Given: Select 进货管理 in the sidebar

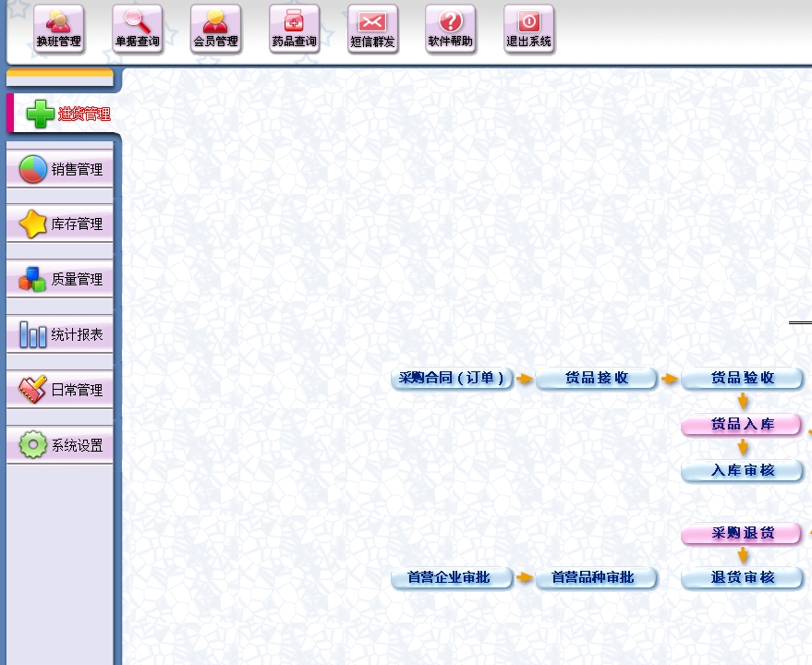Looking at the screenshot, I should pos(61,114).
